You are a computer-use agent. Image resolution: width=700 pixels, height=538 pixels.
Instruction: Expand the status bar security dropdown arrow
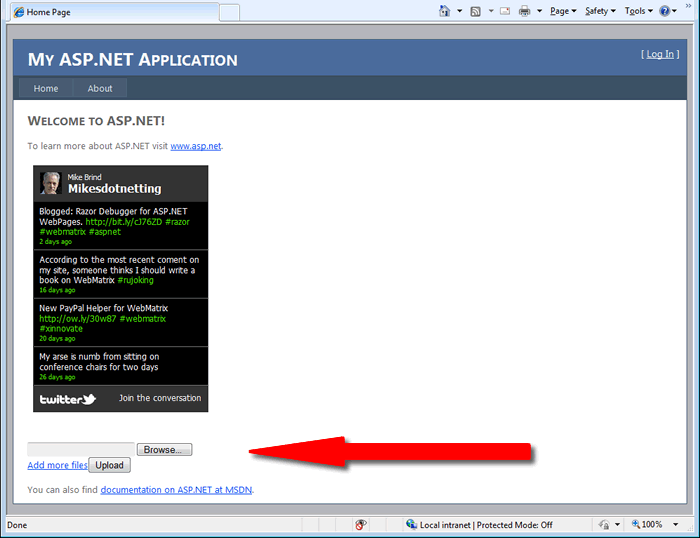[x=617, y=525]
